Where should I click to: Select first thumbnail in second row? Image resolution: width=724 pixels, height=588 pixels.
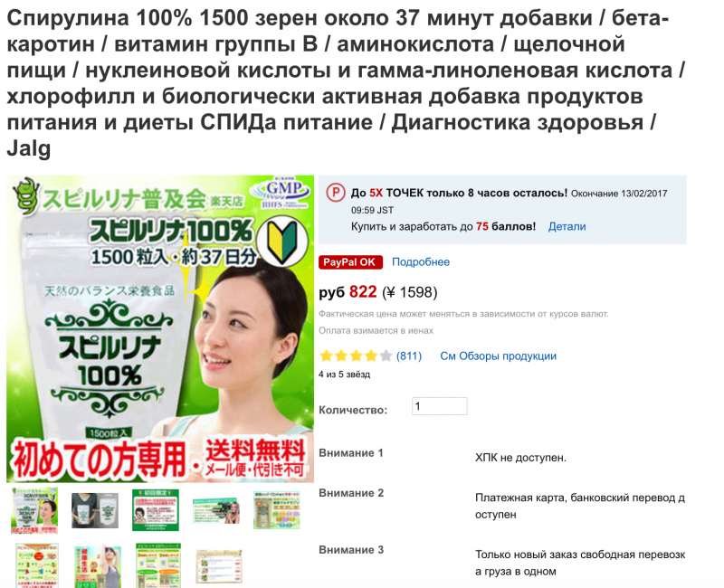[x=37, y=565]
